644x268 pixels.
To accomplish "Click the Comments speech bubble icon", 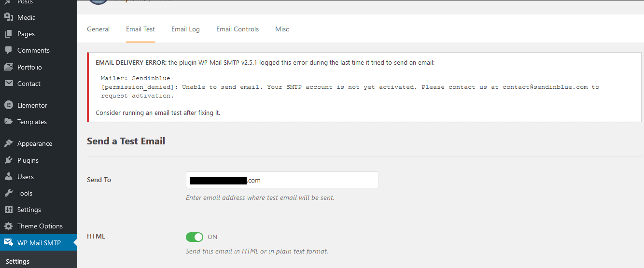I will point(9,50).
